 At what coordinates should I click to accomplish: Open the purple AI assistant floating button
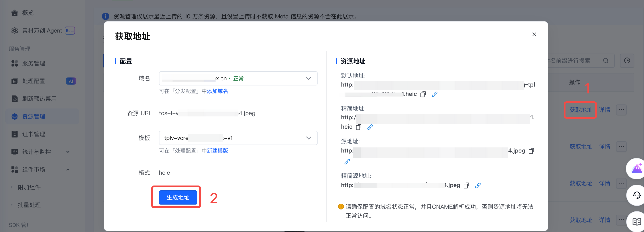point(636,169)
